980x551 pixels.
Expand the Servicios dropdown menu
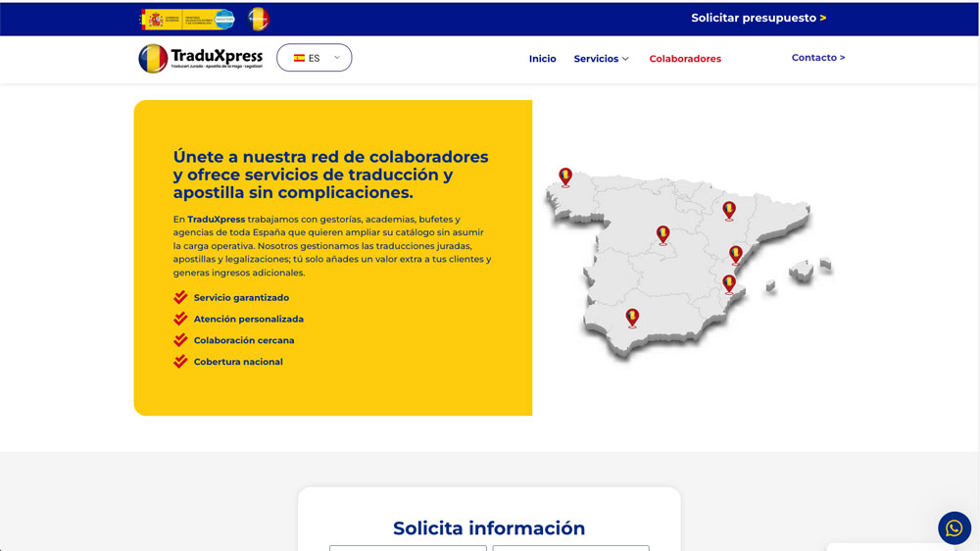pos(601,59)
